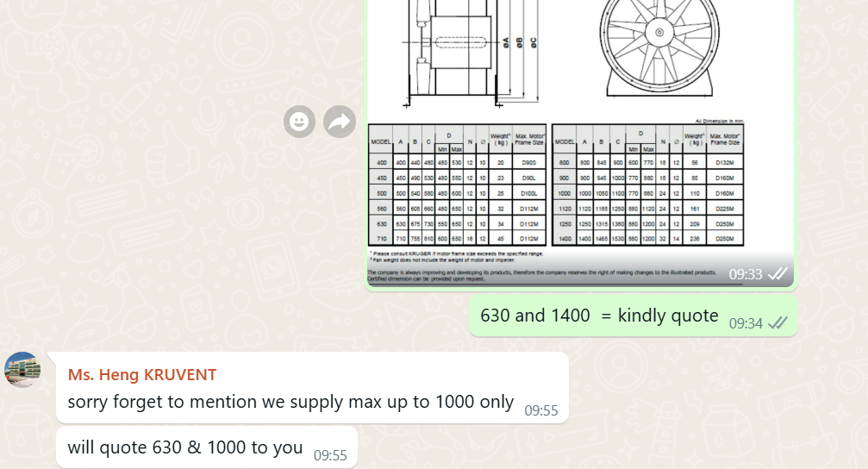
Task: Click double check marks beside 09:34
Action: (778, 323)
